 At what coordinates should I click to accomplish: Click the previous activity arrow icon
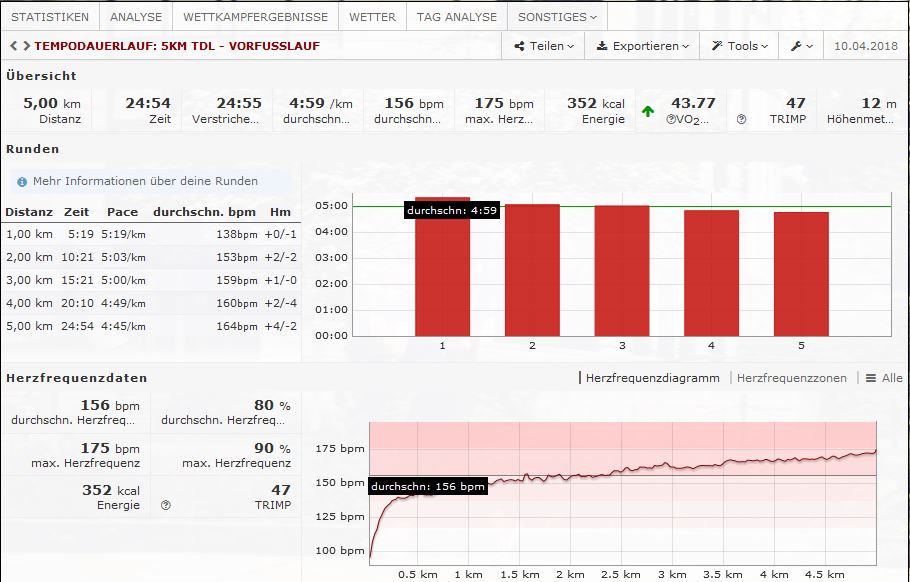(x=11, y=46)
